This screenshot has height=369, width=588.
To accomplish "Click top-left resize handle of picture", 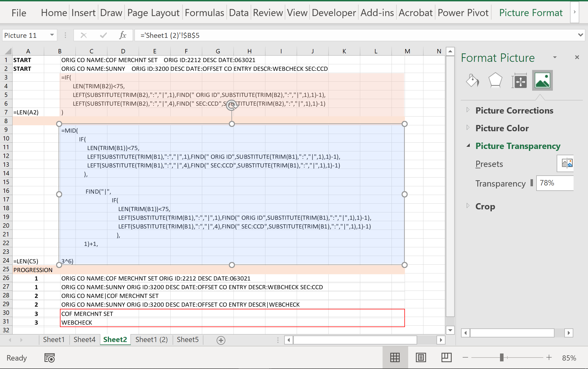I will click(x=59, y=124).
